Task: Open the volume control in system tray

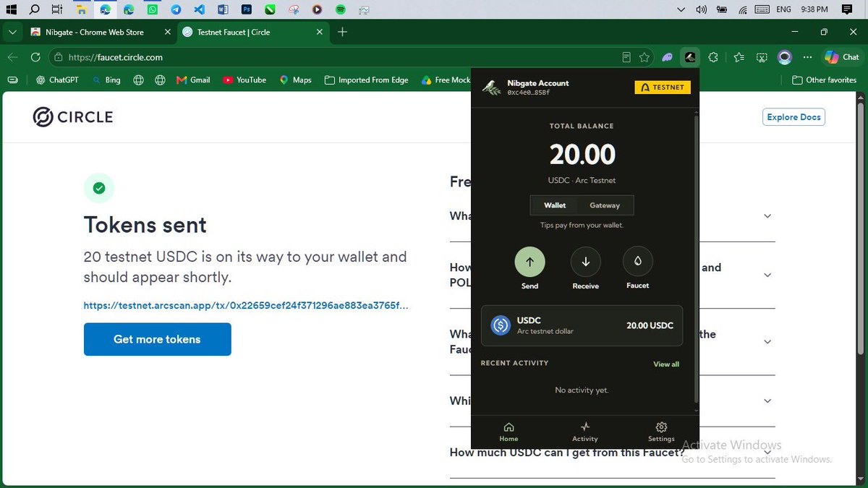Action: [x=701, y=10]
